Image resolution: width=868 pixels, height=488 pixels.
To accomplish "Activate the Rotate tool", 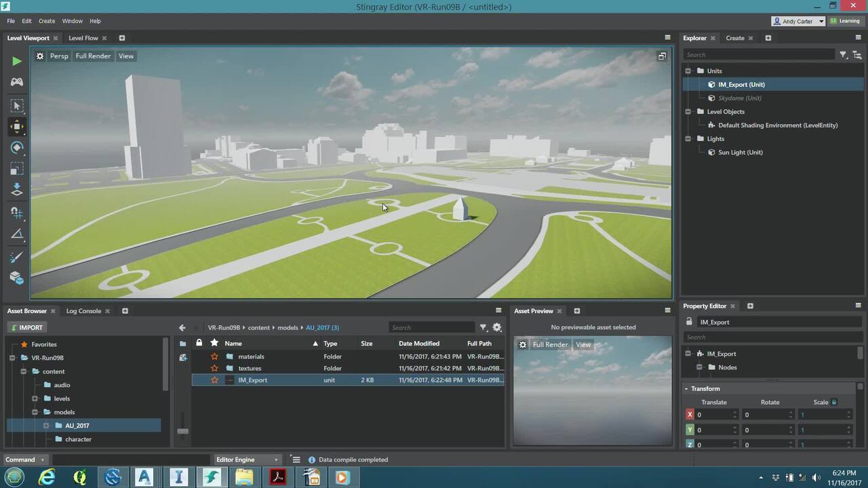I will [17, 148].
